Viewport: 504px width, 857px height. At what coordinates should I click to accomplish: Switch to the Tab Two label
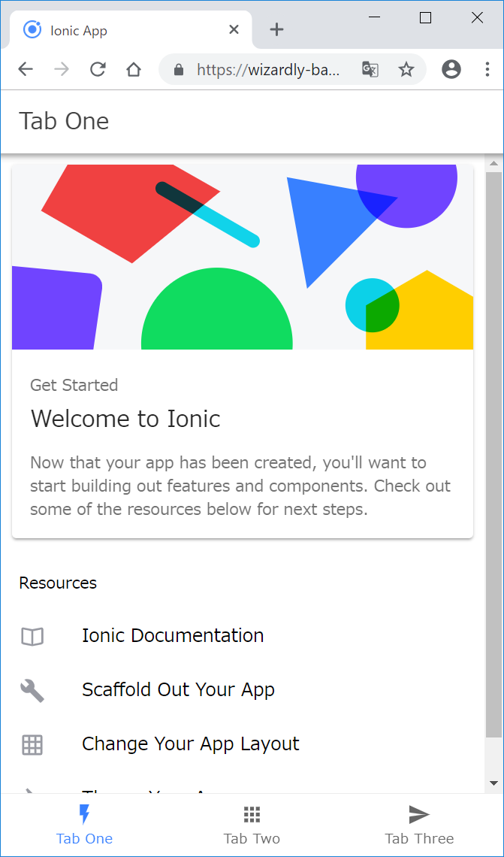click(x=252, y=838)
